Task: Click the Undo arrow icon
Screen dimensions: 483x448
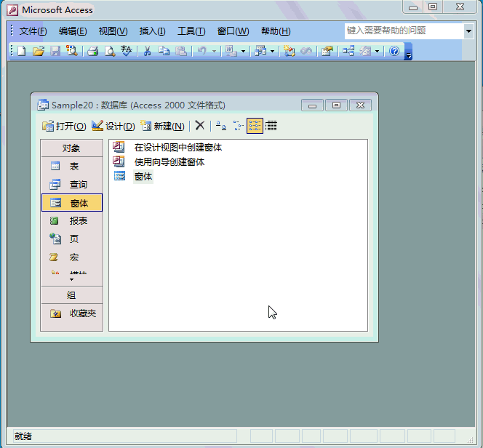Action: [x=202, y=51]
